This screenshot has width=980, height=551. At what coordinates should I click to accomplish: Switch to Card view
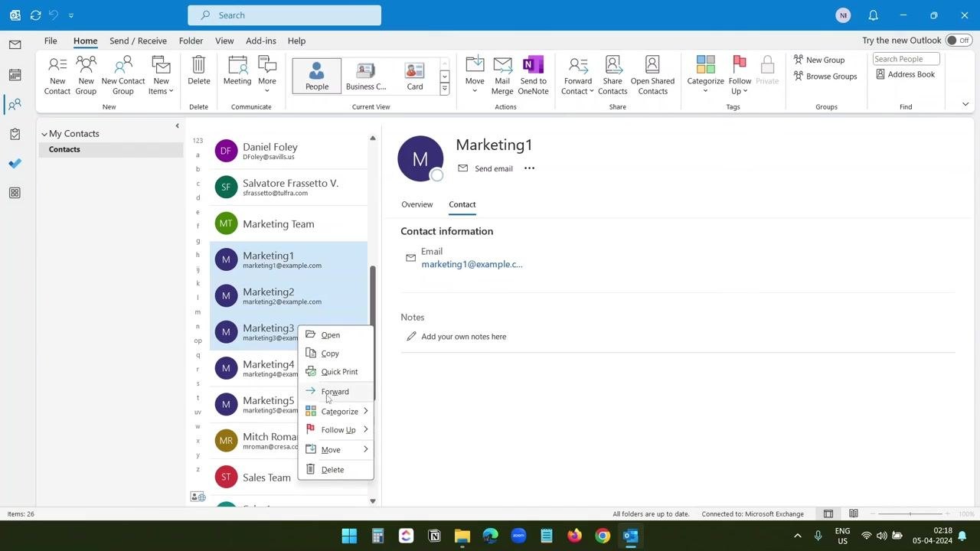[414, 77]
